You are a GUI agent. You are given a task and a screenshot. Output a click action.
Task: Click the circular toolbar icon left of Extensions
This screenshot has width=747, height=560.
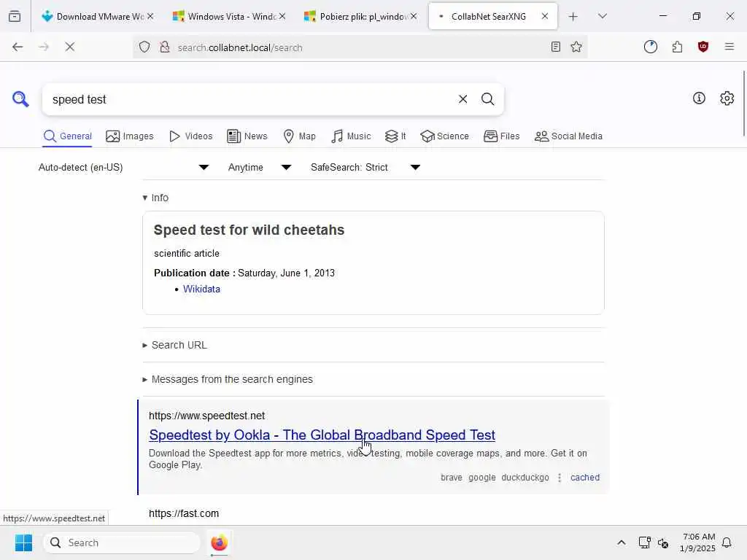click(x=650, y=47)
